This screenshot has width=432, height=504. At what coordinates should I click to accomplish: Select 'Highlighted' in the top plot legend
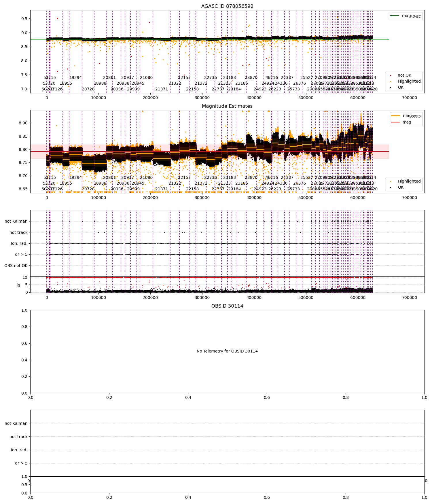click(x=406, y=82)
